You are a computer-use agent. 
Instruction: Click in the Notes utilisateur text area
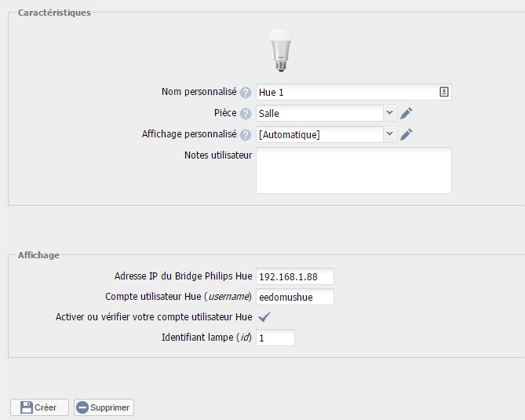(354, 170)
